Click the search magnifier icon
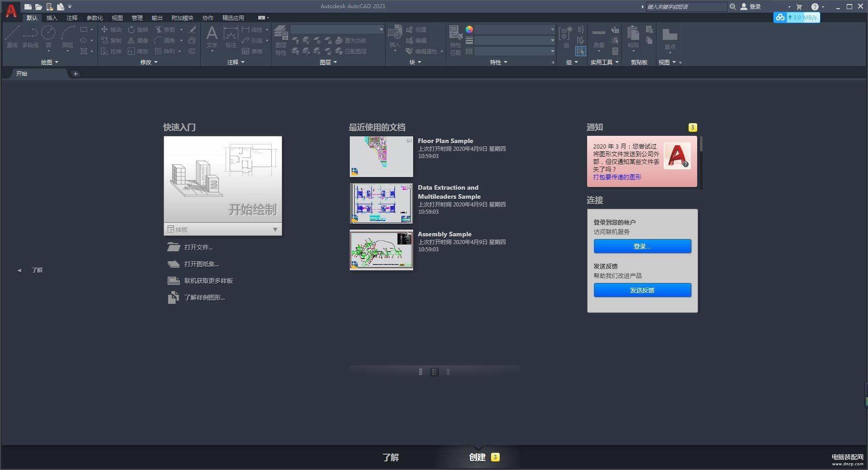 tap(733, 7)
